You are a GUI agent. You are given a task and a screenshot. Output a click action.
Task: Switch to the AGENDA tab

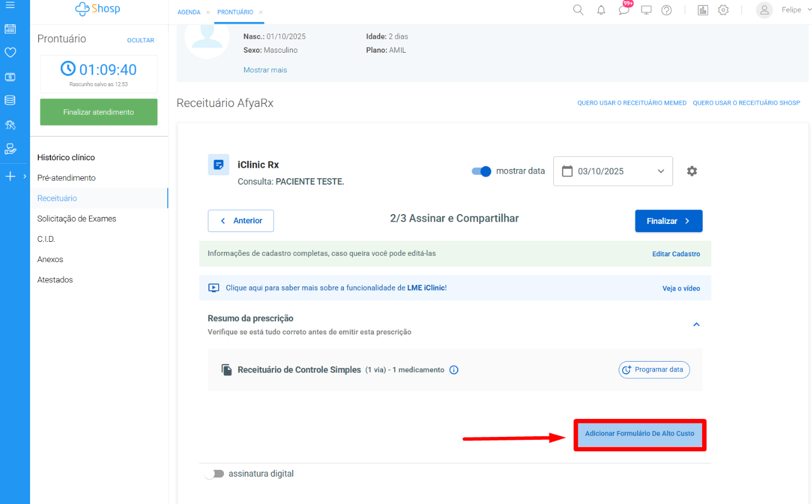pos(189,12)
